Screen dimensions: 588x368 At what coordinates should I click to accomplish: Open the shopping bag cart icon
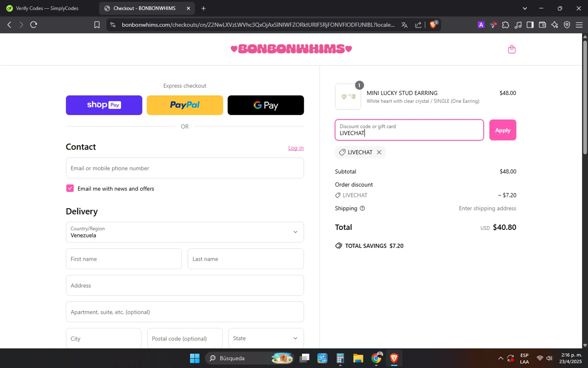512,49
